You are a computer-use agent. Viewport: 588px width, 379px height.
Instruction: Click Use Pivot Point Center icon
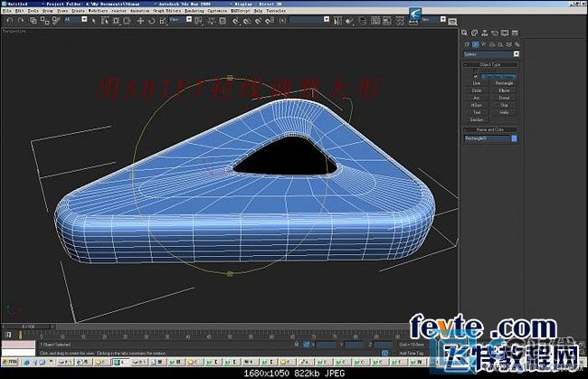(x=199, y=21)
